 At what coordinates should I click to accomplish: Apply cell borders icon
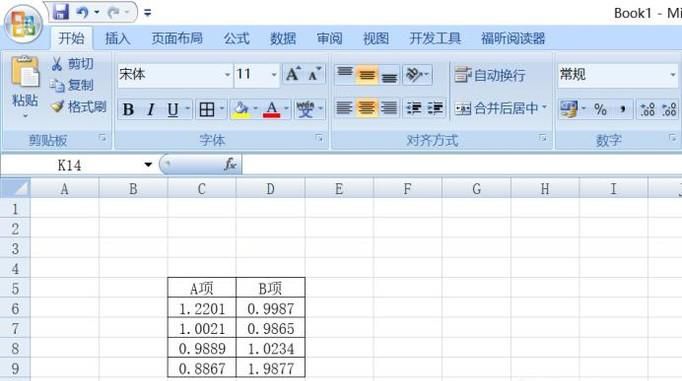click(207, 110)
